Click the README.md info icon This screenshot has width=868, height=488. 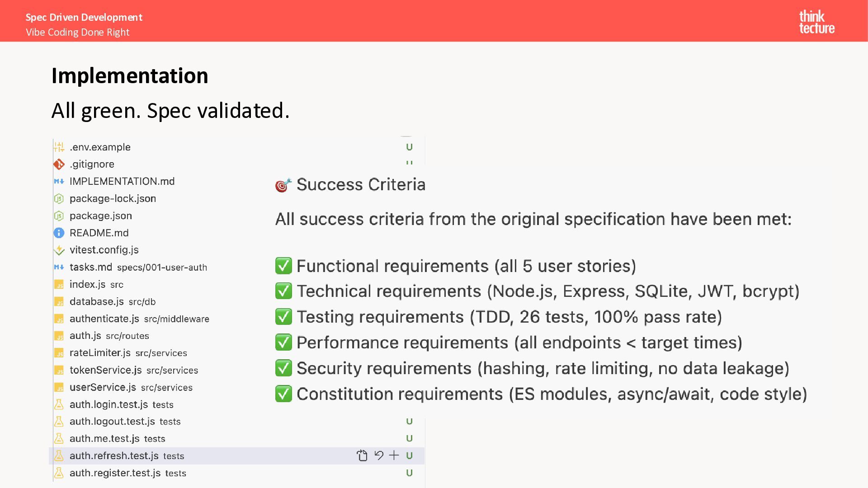tap(59, 233)
